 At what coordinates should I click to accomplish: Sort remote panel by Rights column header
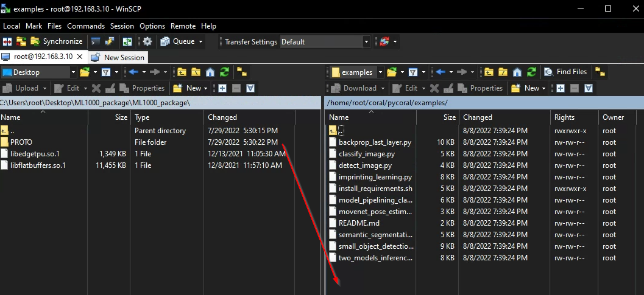coord(574,117)
